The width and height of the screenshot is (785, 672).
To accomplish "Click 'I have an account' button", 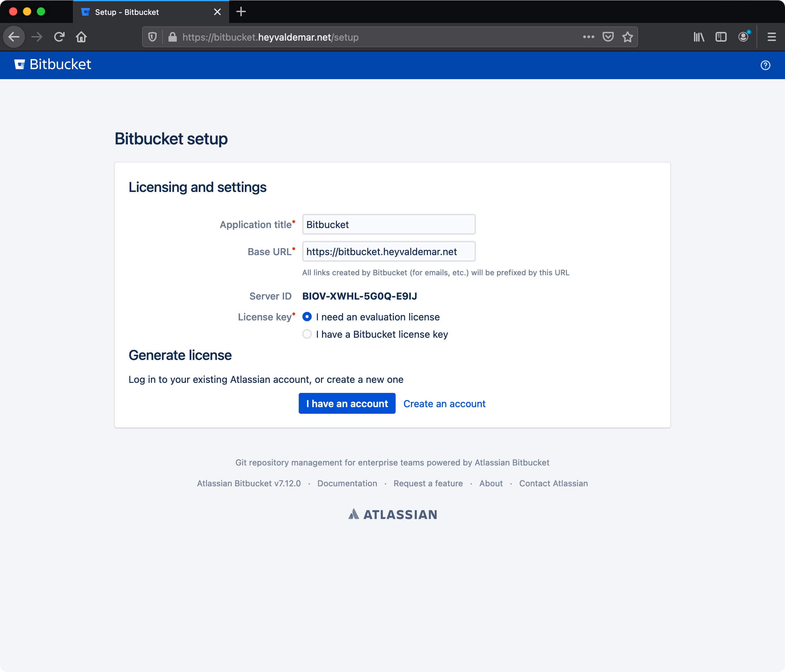I will pos(347,403).
